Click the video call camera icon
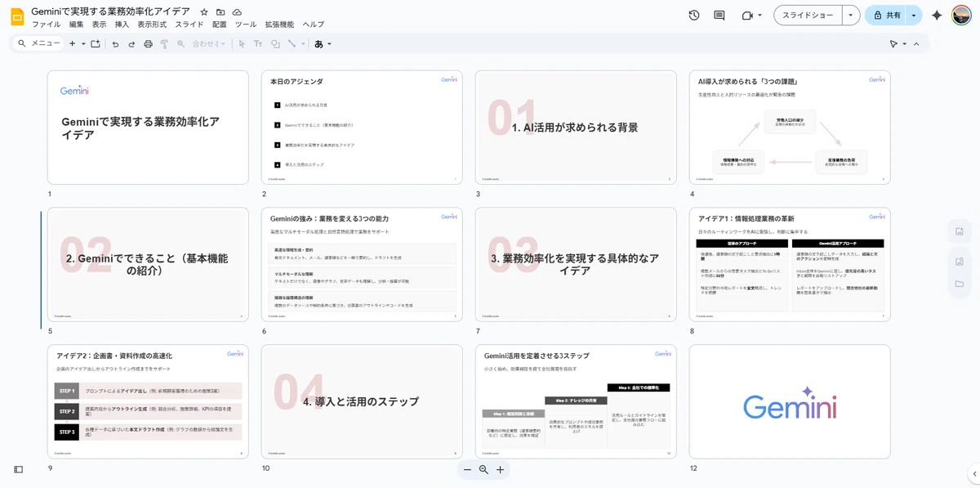Screen dimensions: 980x488 746,16
